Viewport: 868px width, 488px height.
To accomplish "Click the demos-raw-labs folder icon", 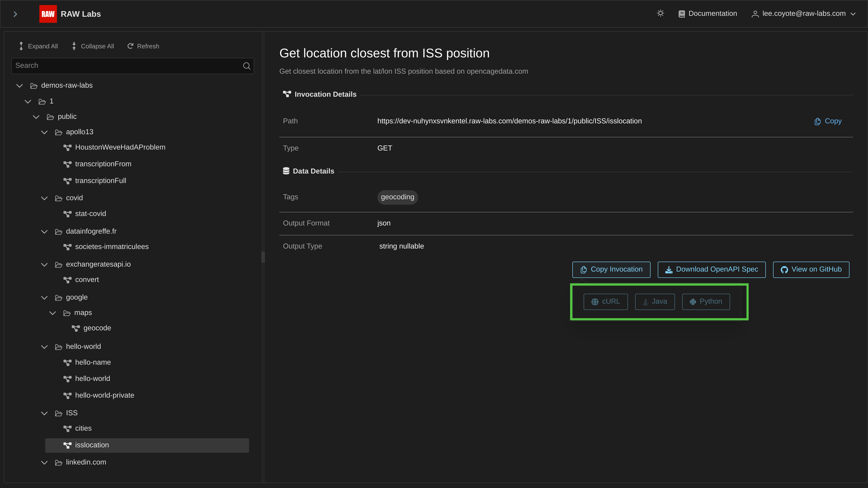I will tap(34, 86).
